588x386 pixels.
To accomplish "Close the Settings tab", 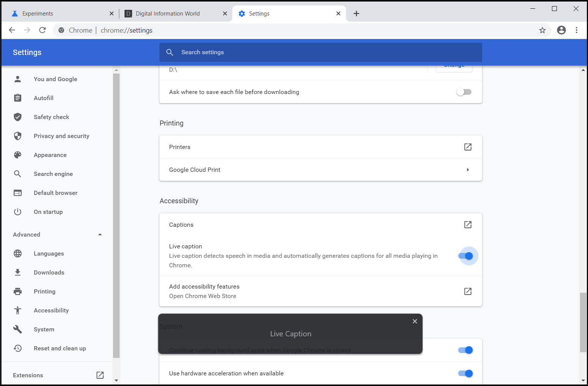I will tap(339, 14).
